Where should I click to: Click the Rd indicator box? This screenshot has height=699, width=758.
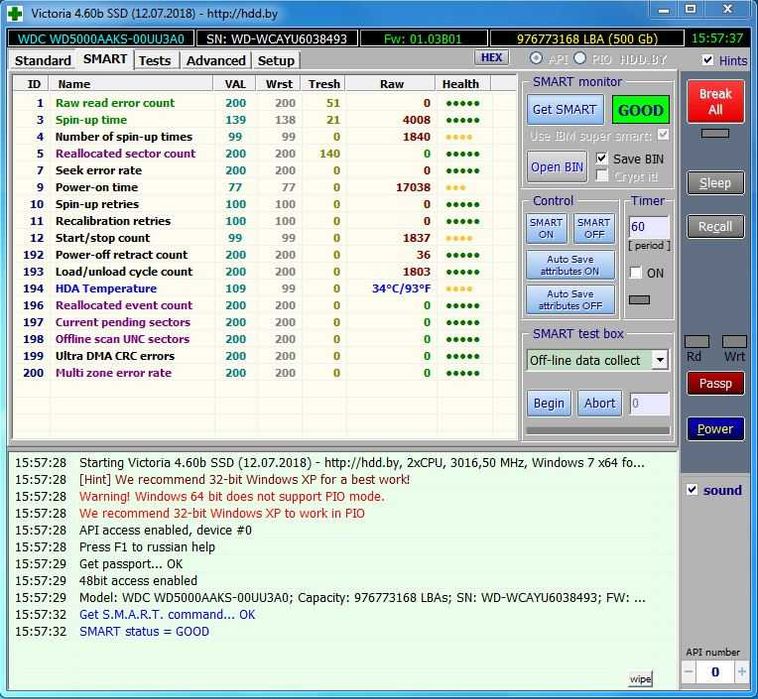click(x=697, y=342)
